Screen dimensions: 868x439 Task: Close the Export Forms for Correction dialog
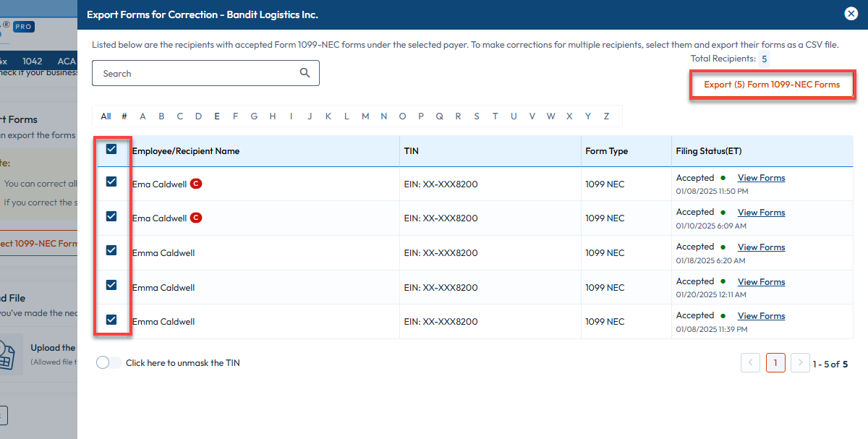(x=851, y=14)
